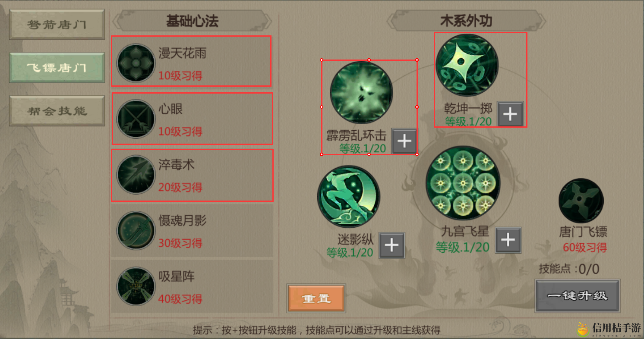Select the 漫天花雨 skill icon
644x339 pixels.
(136, 63)
